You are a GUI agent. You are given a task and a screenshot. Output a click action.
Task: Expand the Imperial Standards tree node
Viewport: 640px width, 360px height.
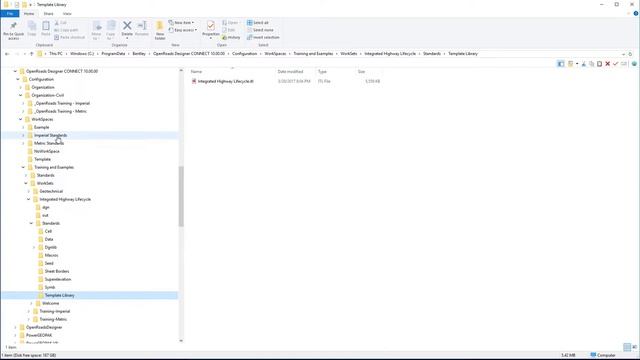pos(23,135)
